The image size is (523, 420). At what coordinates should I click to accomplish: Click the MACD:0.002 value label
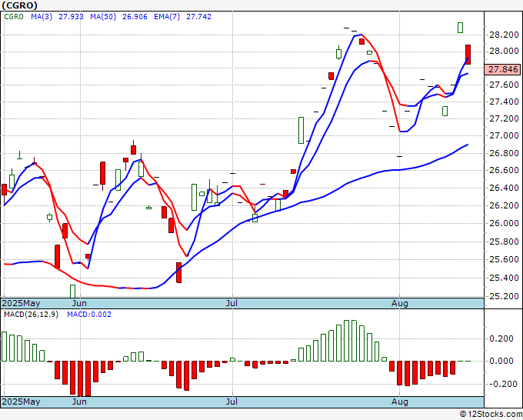coord(89,315)
